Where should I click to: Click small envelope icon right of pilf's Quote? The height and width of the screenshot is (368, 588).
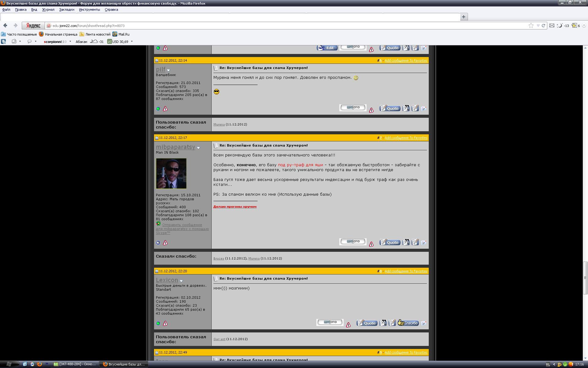click(x=424, y=108)
